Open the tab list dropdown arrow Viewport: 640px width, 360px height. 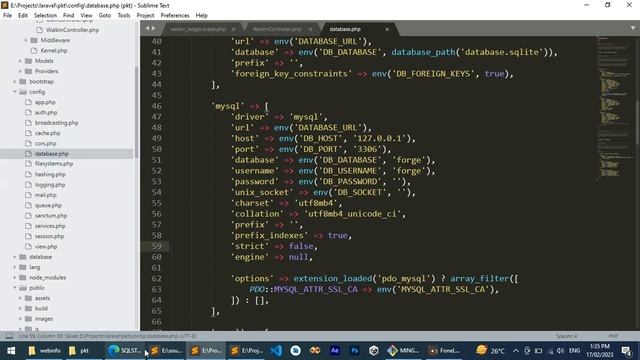coord(633,28)
